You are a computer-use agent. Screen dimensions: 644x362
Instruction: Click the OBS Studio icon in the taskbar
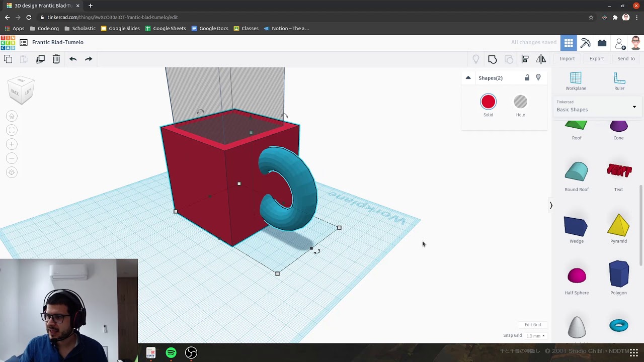coord(191,352)
